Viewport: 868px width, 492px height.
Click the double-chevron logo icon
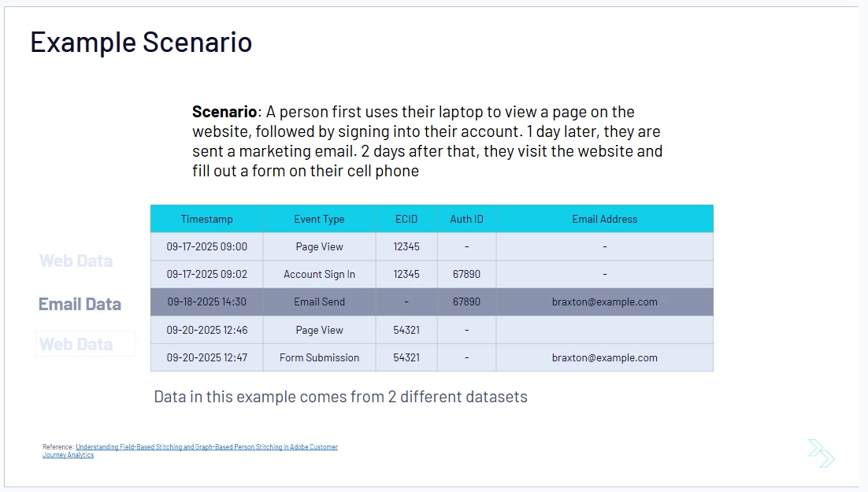point(822,453)
